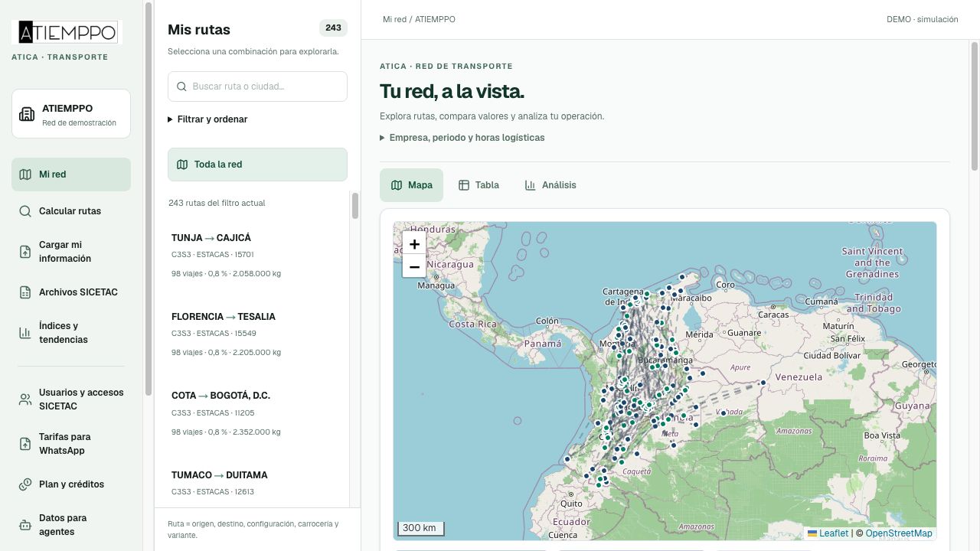Screen dimensions: 980x551
Task: Click the Tu red, a la vista heading
Action: click(452, 92)
